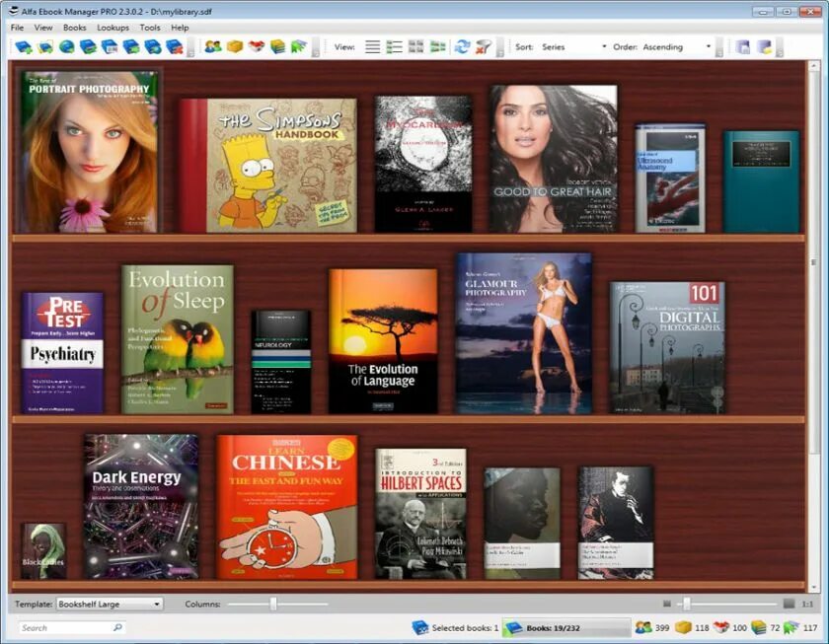
Task: Open the Books menu
Action: pyautogui.click(x=75, y=28)
